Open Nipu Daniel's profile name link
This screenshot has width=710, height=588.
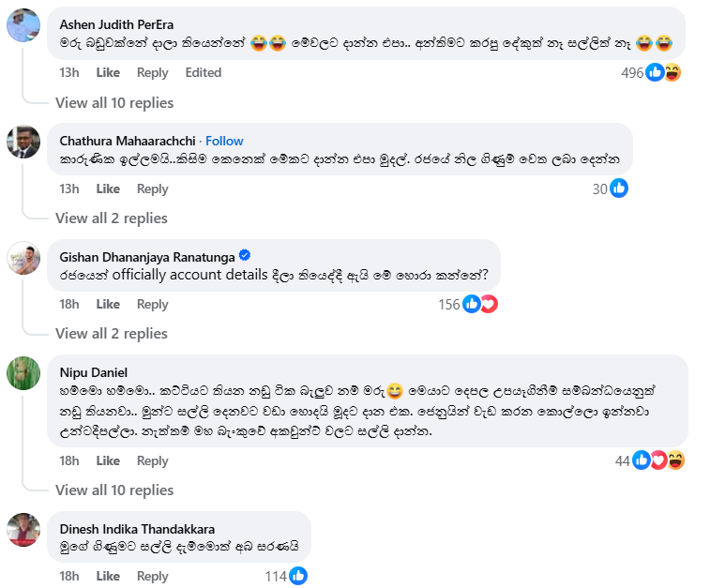(x=93, y=370)
